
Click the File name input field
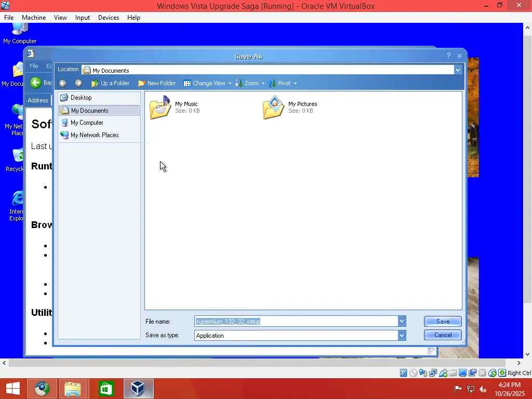(x=296, y=321)
